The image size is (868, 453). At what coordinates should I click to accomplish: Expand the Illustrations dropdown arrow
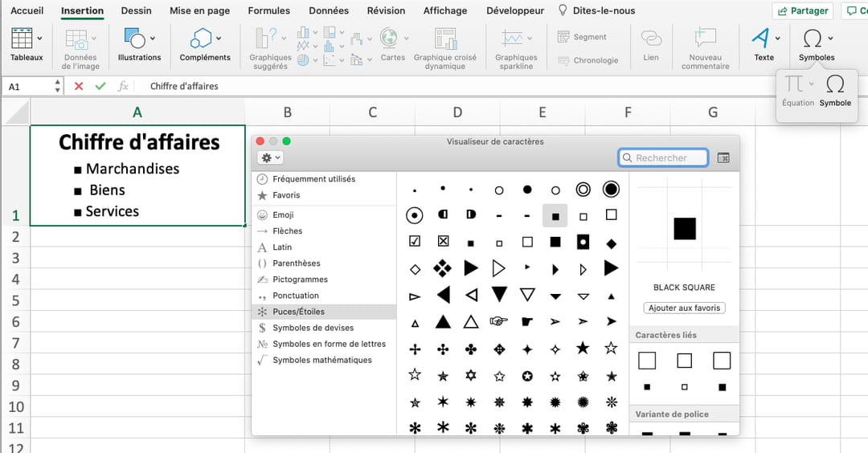tap(153, 39)
